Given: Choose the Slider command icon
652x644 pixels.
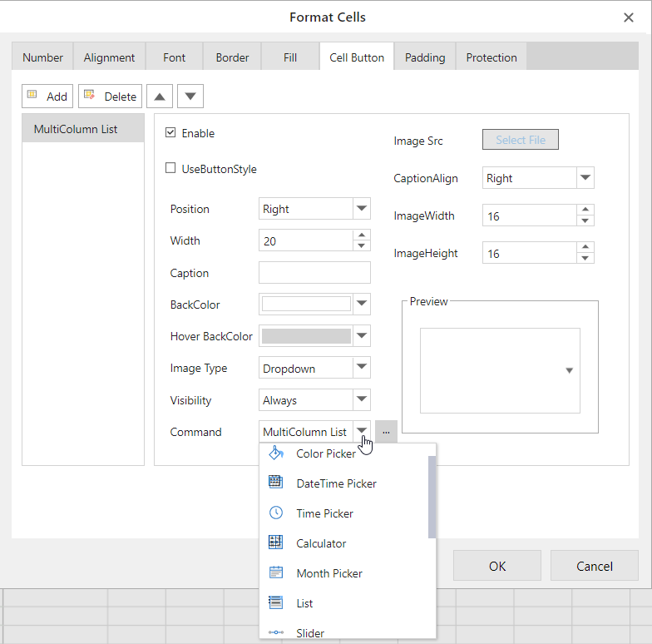Looking at the screenshot, I should 276,632.
